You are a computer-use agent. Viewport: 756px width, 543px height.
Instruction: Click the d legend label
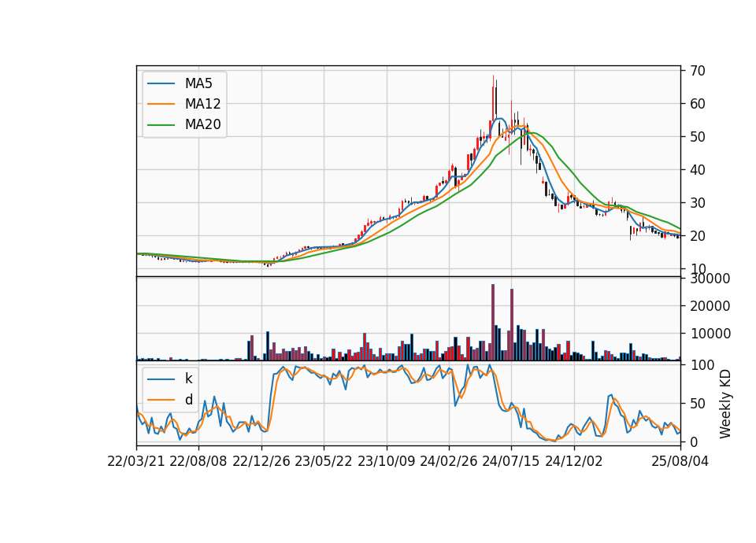coord(189,400)
